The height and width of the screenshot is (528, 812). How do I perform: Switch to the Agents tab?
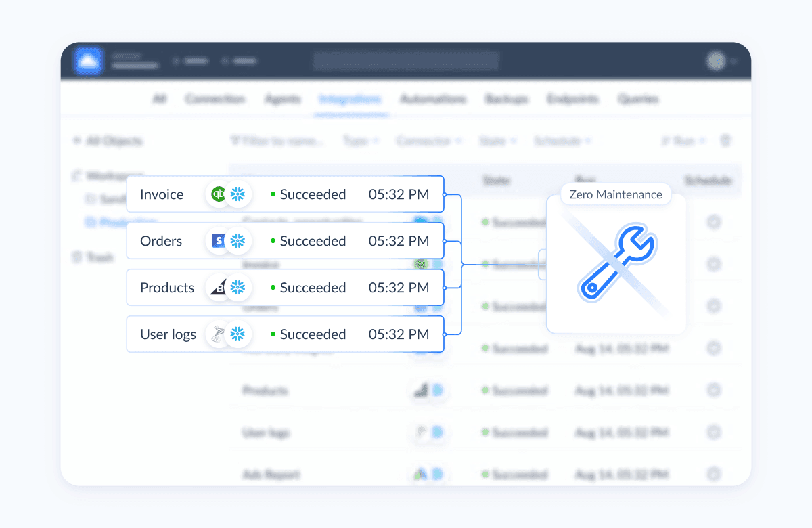click(x=282, y=99)
